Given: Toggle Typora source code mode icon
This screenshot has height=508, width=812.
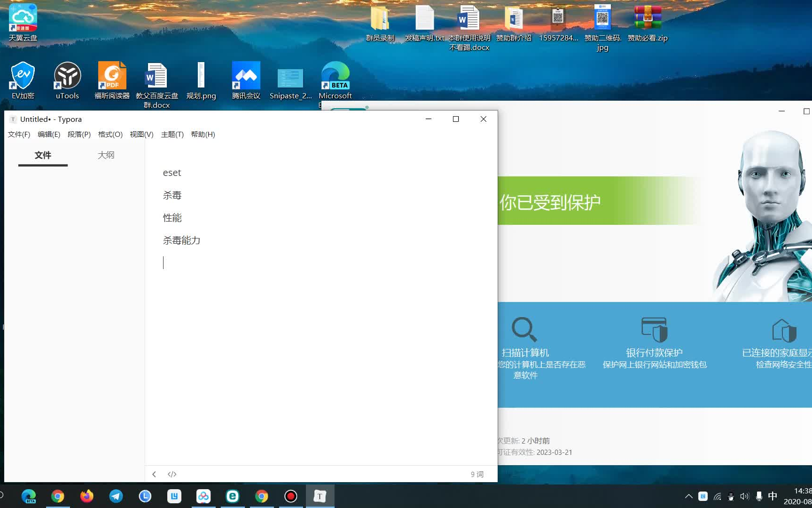Looking at the screenshot, I should pos(172,474).
